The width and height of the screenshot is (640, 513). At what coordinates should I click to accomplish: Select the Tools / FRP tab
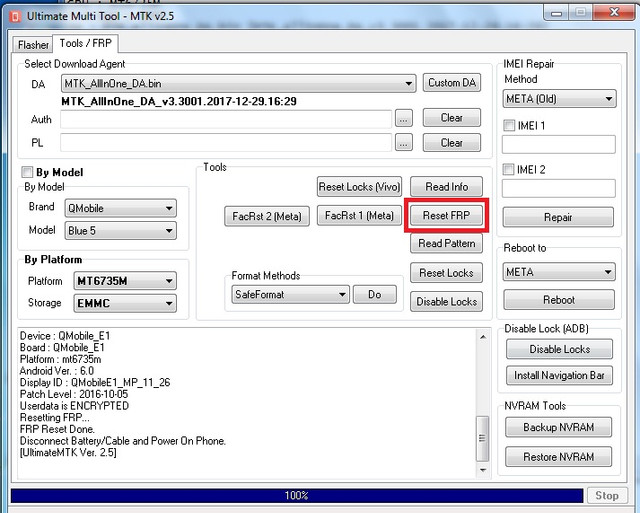tap(85, 43)
